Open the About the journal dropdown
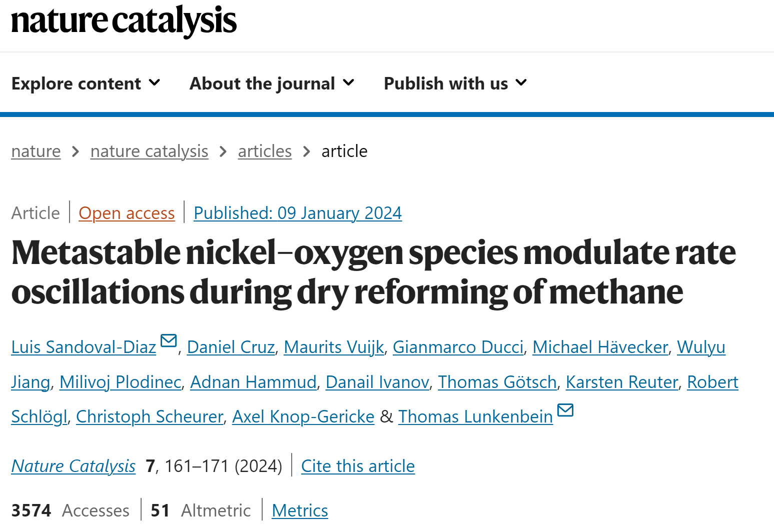Image resolution: width=774 pixels, height=532 pixels. [272, 83]
